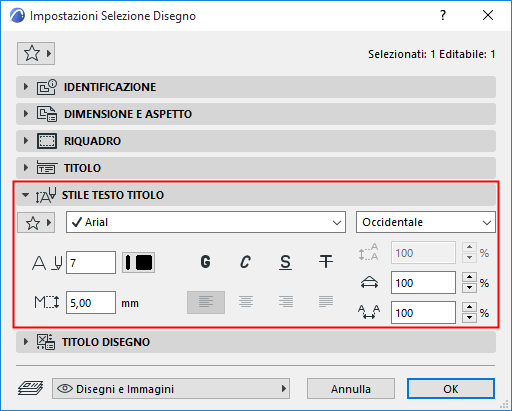Increase letter spacing with up arrow
Viewport: 512px width, 411px height.
coord(469,307)
